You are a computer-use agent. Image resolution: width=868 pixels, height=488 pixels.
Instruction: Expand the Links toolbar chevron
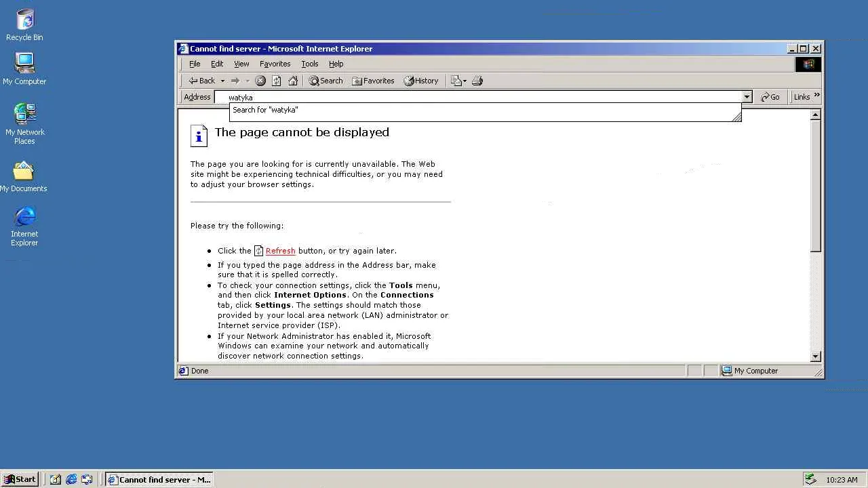click(817, 96)
